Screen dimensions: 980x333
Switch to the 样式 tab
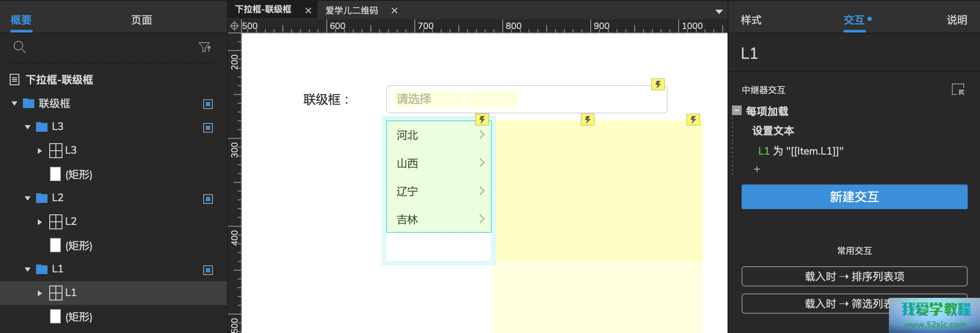point(751,20)
